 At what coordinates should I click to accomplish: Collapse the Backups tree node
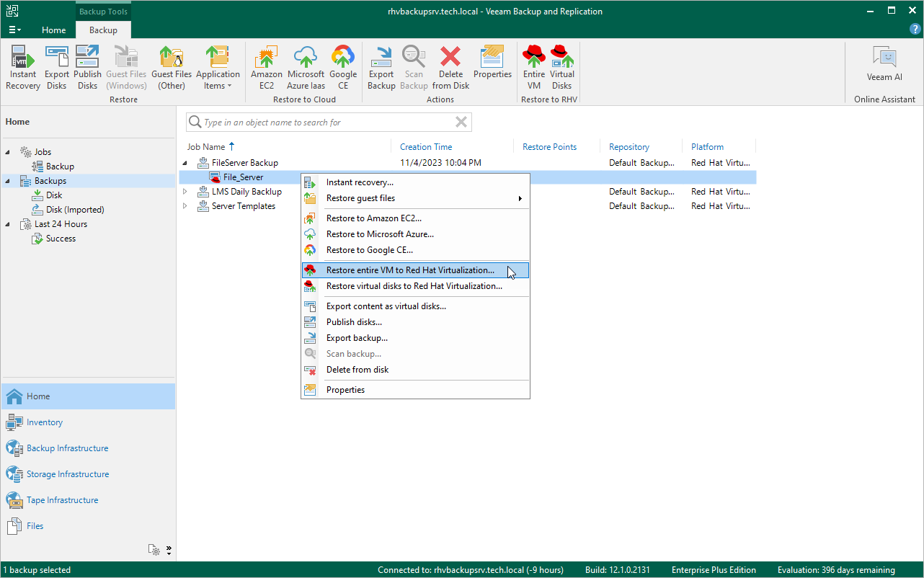tap(8, 181)
